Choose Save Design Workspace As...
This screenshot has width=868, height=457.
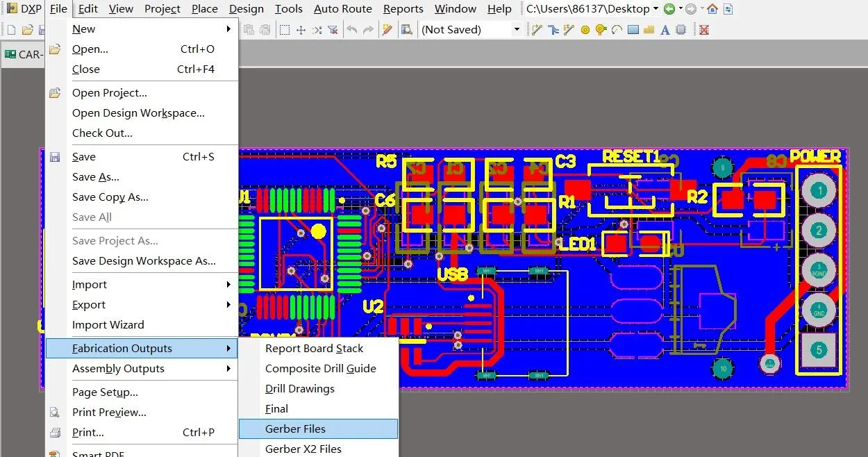click(142, 261)
